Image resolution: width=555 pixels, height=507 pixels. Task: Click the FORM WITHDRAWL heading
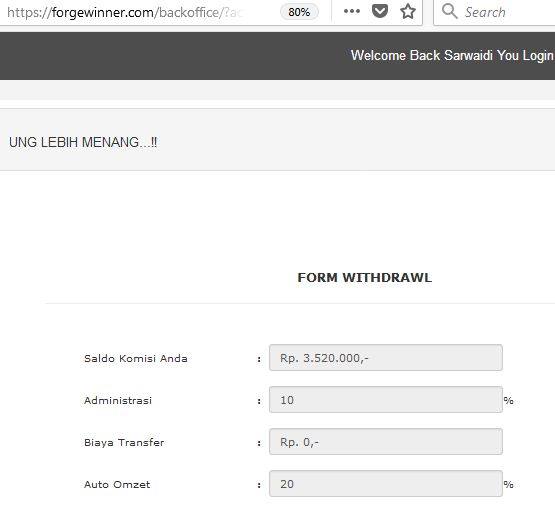click(365, 278)
